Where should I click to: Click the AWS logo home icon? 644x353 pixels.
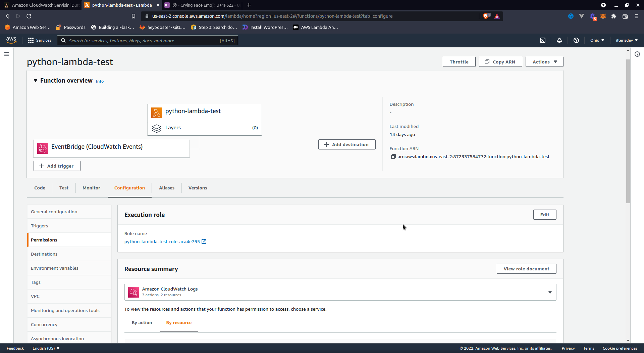[x=11, y=40]
